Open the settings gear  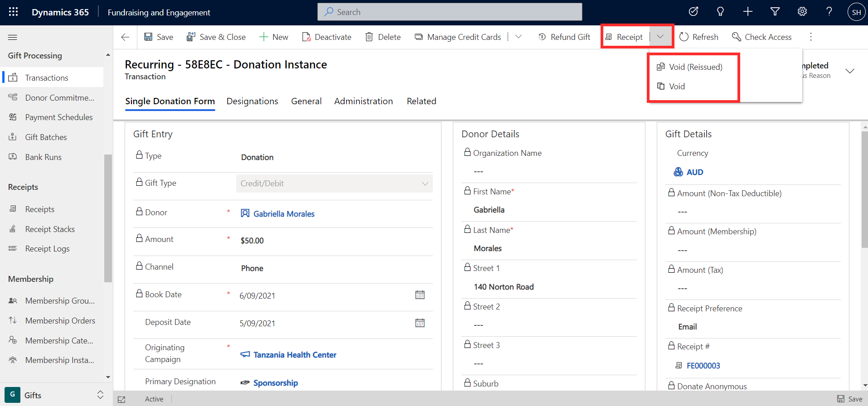[802, 12]
